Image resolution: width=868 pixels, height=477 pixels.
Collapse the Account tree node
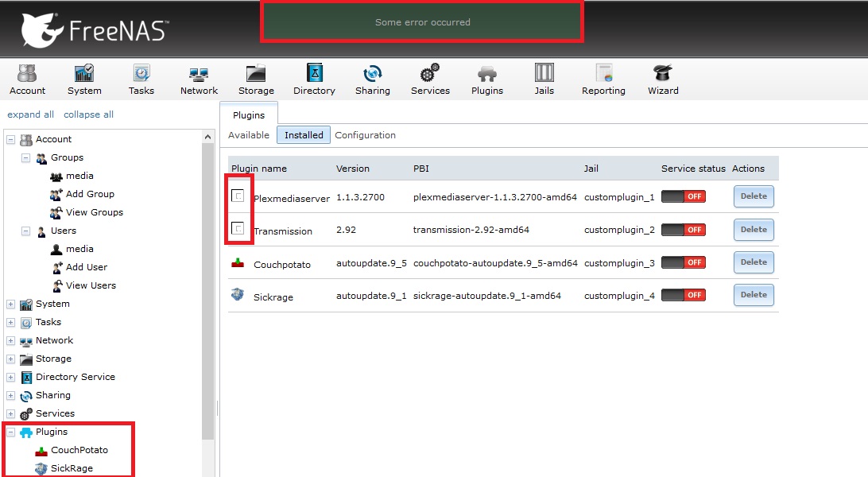pyautogui.click(x=10, y=139)
